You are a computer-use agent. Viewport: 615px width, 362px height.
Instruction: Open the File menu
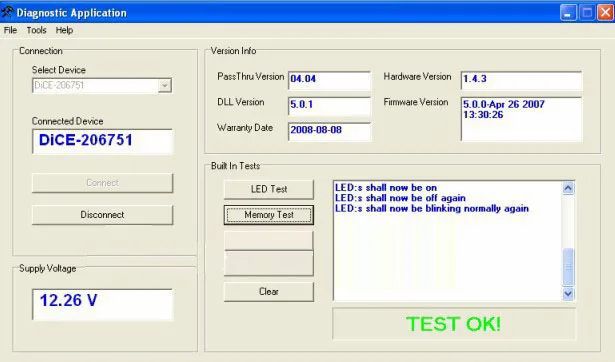point(10,30)
